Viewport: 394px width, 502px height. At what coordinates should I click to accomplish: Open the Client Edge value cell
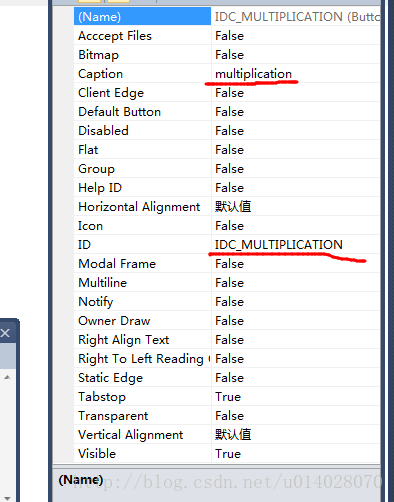pyautogui.click(x=296, y=93)
